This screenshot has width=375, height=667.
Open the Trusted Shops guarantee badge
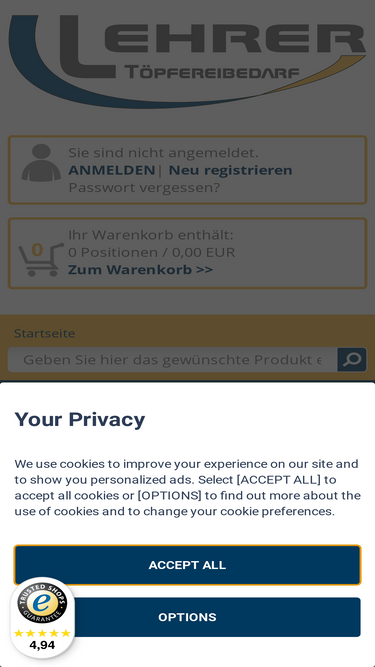point(42,603)
